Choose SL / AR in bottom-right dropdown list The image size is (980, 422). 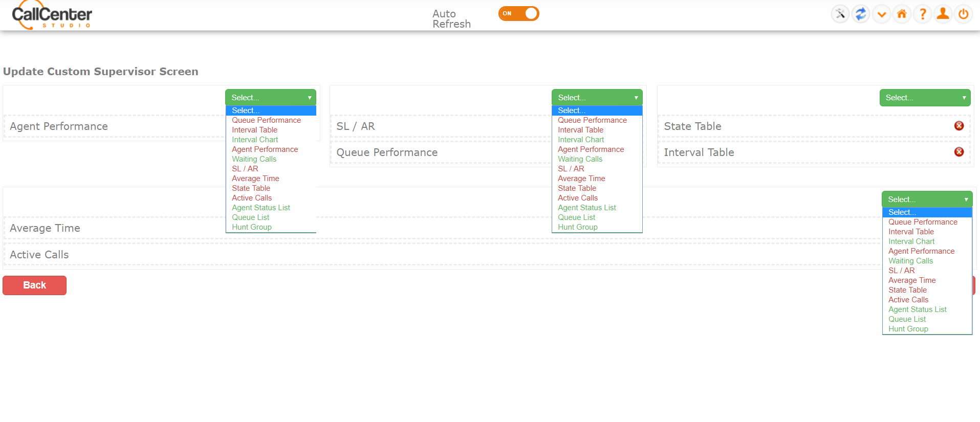927,271
